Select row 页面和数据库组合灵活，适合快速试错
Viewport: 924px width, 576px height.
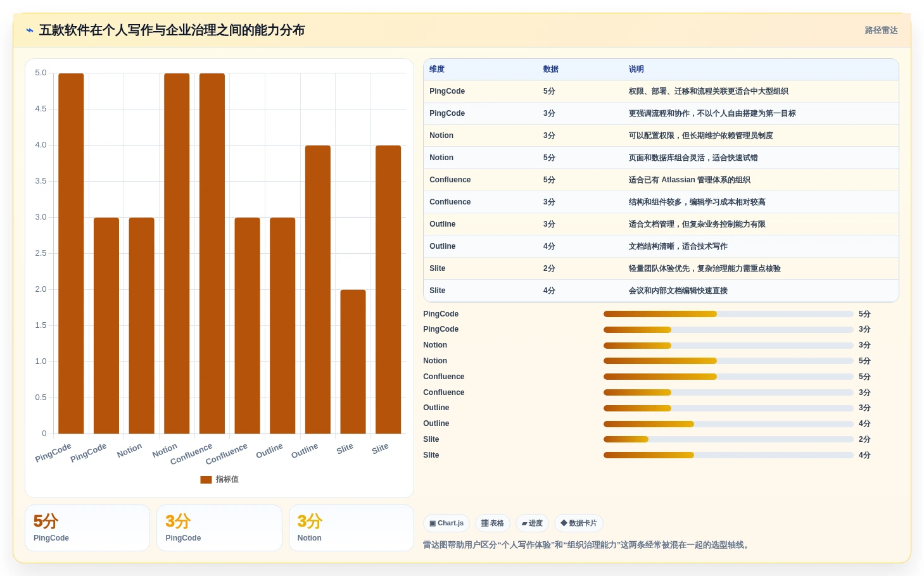coord(661,158)
